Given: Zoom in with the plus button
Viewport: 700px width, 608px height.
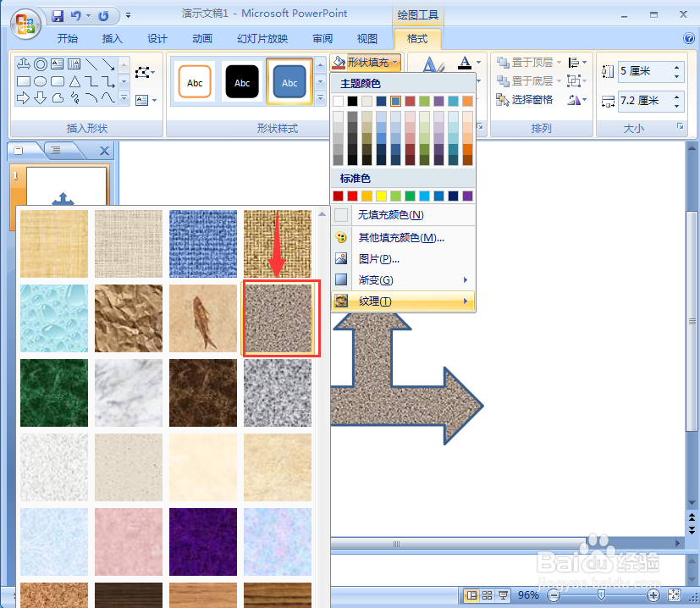Looking at the screenshot, I should click(x=653, y=595).
